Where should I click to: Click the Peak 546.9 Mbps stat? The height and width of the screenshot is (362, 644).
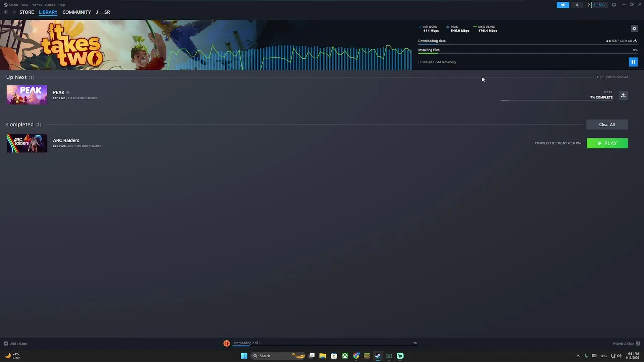click(x=458, y=29)
